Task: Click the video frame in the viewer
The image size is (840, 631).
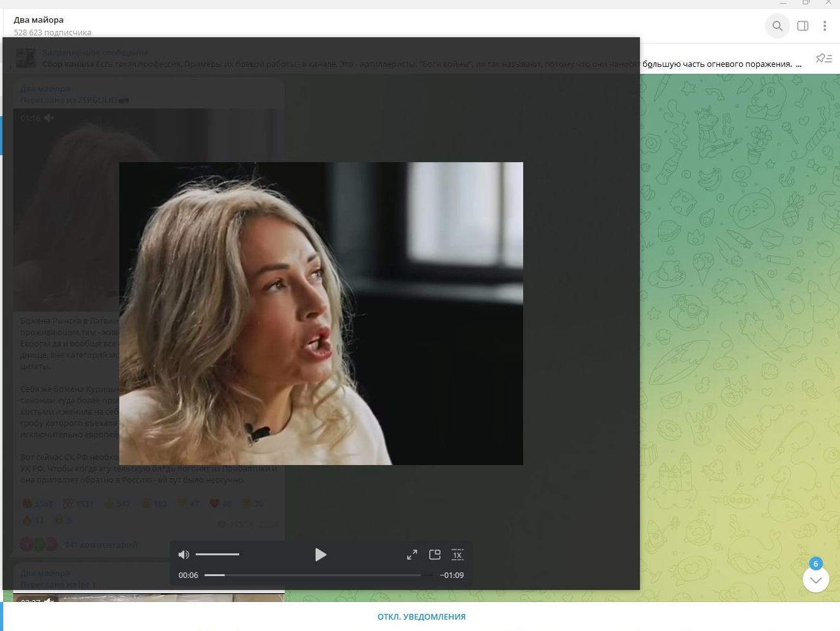Action: [321, 313]
